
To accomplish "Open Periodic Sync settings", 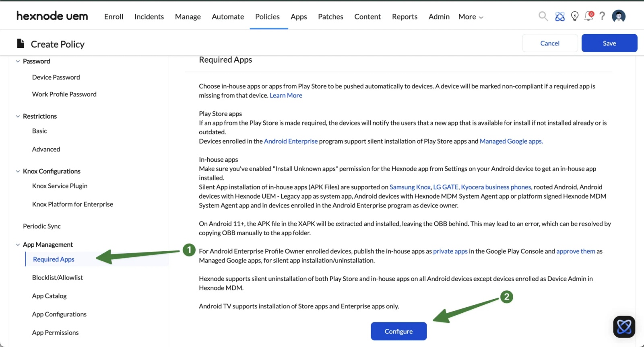I will click(42, 226).
